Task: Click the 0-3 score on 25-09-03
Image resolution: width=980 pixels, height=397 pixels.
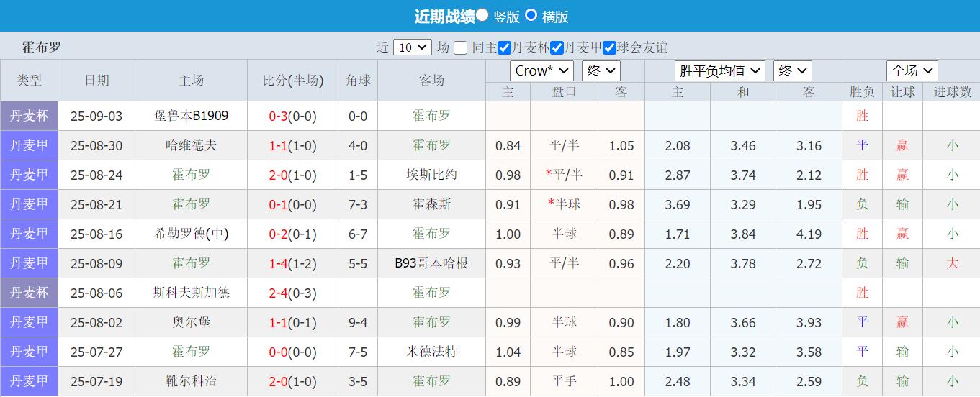Action: (x=278, y=116)
